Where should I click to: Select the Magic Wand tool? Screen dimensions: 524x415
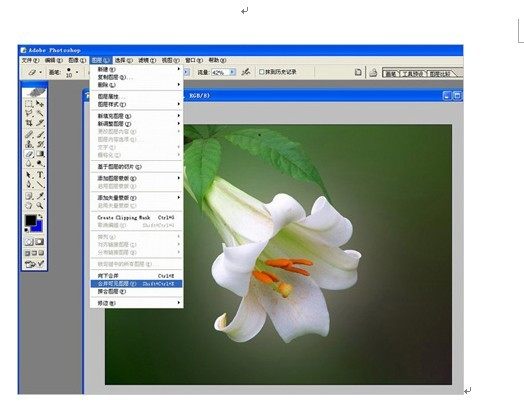40,113
